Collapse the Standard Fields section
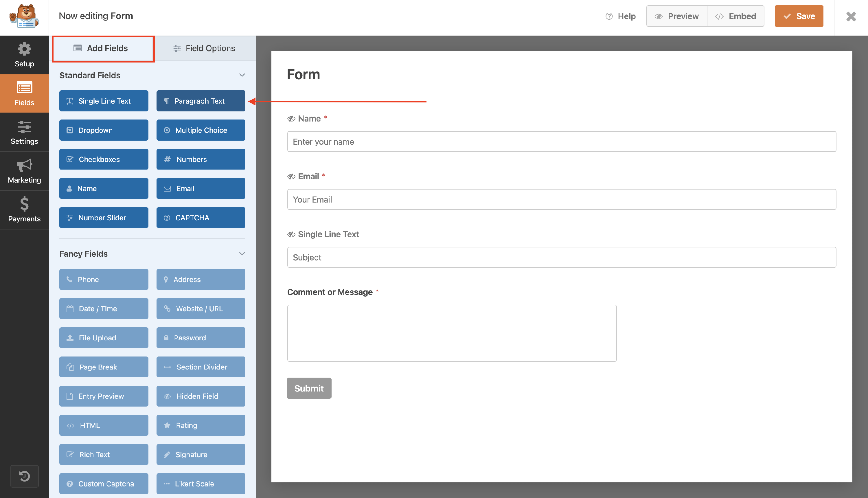Image resolution: width=868 pixels, height=498 pixels. tap(242, 75)
